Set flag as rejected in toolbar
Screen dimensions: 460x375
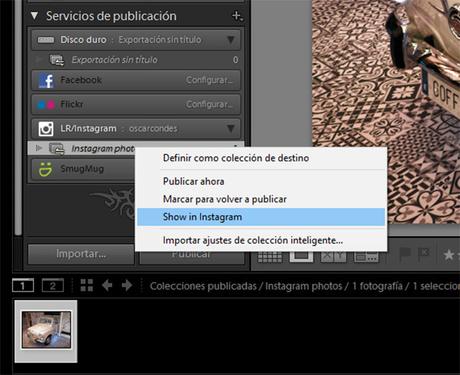point(424,255)
